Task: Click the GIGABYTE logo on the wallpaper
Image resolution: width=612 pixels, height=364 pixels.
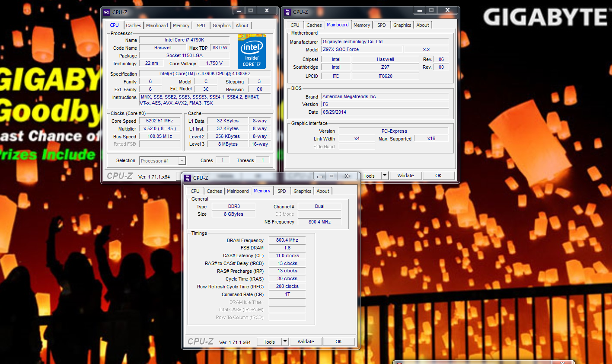Action: tap(547, 17)
